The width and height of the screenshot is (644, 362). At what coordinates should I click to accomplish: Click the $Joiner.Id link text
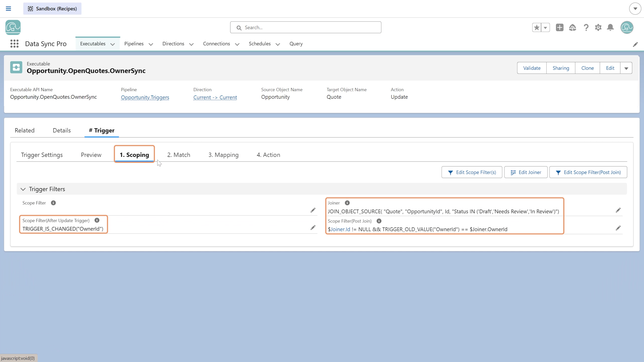(339, 229)
